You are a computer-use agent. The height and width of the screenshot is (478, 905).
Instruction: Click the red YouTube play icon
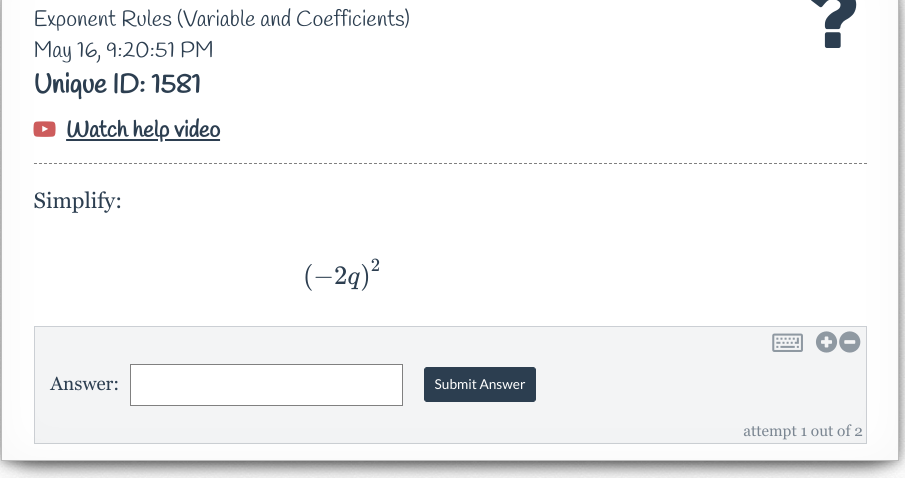pos(45,129)
